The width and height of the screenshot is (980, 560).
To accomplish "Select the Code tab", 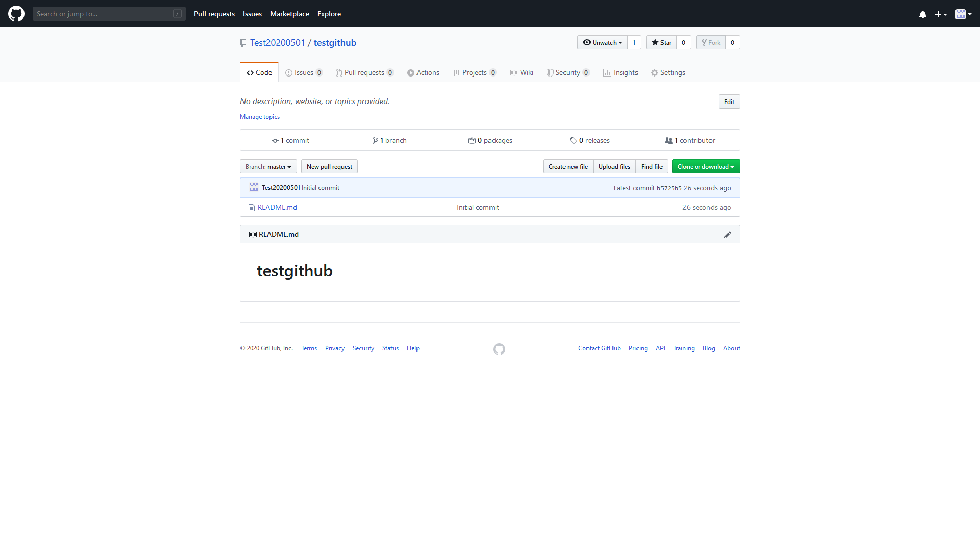I will (x=259, y=72).
